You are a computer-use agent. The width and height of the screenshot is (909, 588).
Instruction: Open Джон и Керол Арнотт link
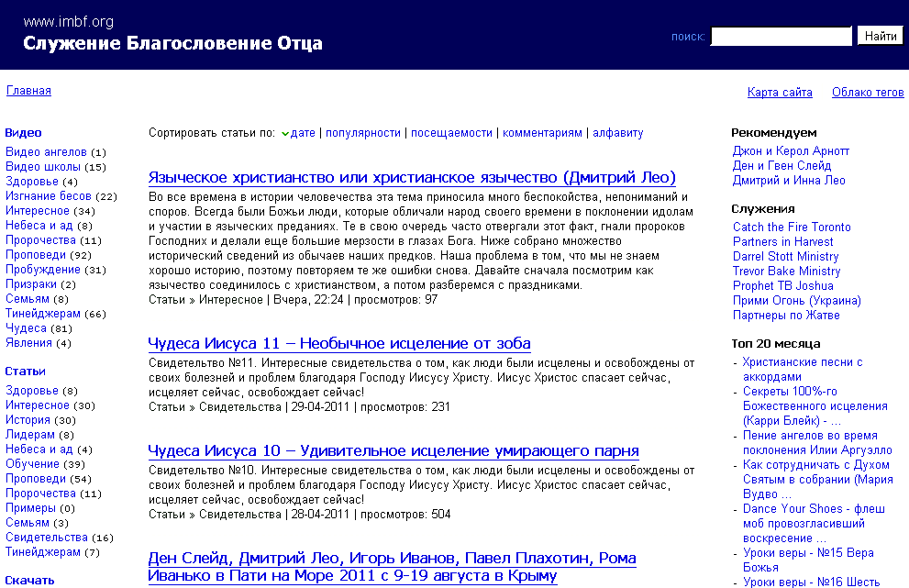791,150
